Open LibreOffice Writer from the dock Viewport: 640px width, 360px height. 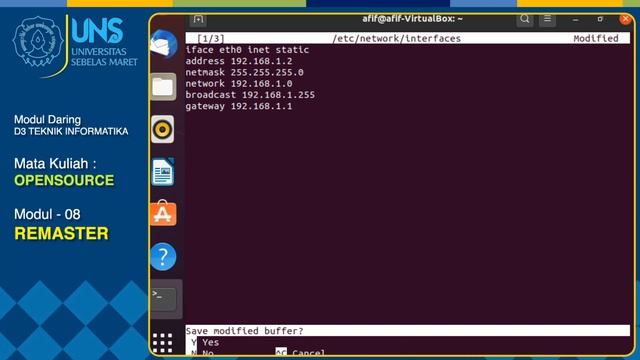[163, 172]
